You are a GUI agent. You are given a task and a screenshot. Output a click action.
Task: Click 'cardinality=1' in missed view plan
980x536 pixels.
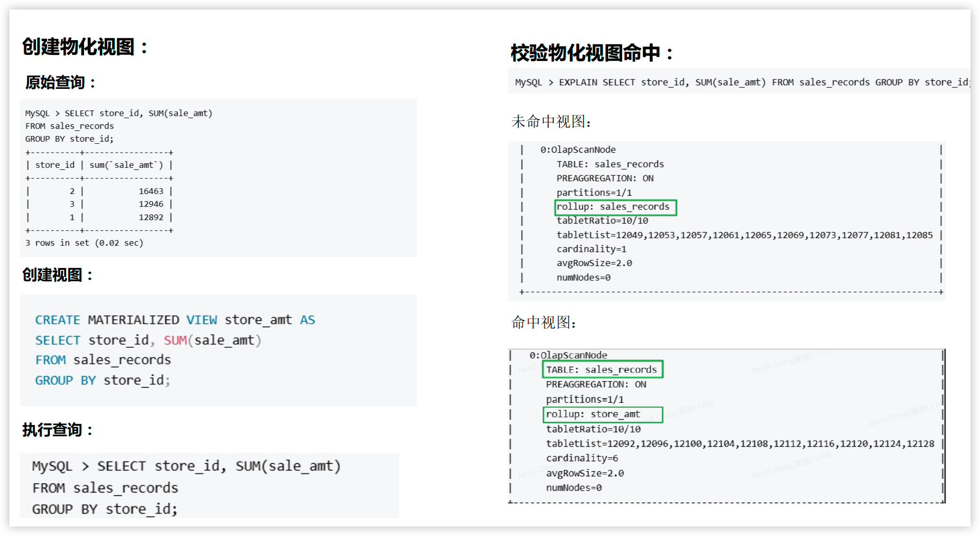pos(591,249)
